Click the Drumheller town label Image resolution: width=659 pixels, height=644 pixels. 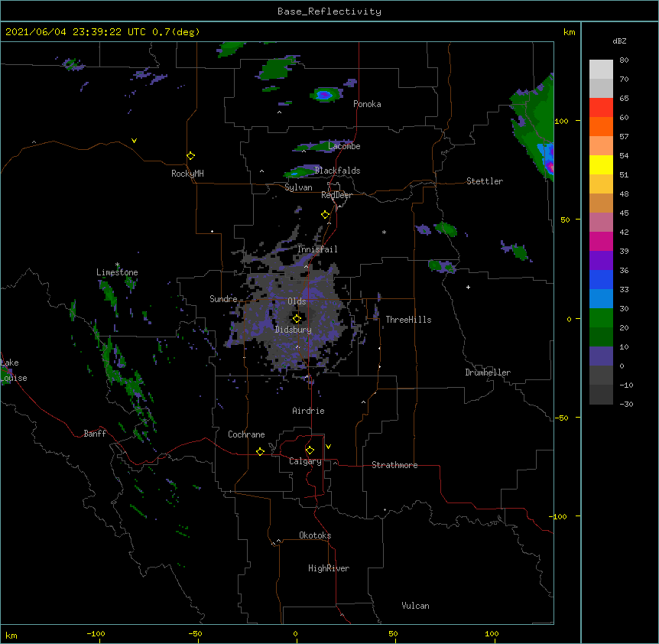[x=488, y=372]
